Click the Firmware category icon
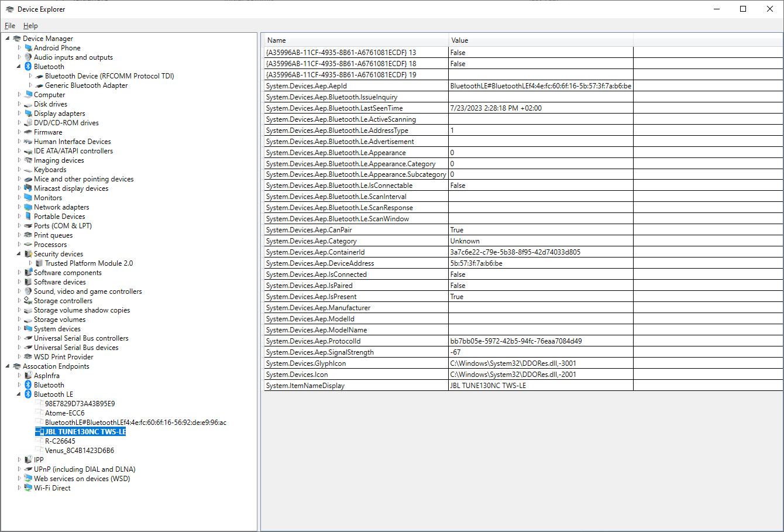 28,132
